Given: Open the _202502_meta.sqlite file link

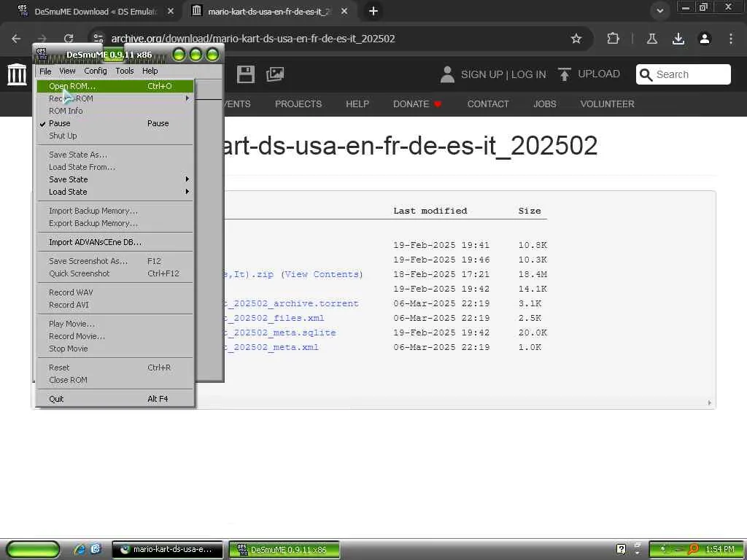Looking at the screenshot, I should click(279, 332).
